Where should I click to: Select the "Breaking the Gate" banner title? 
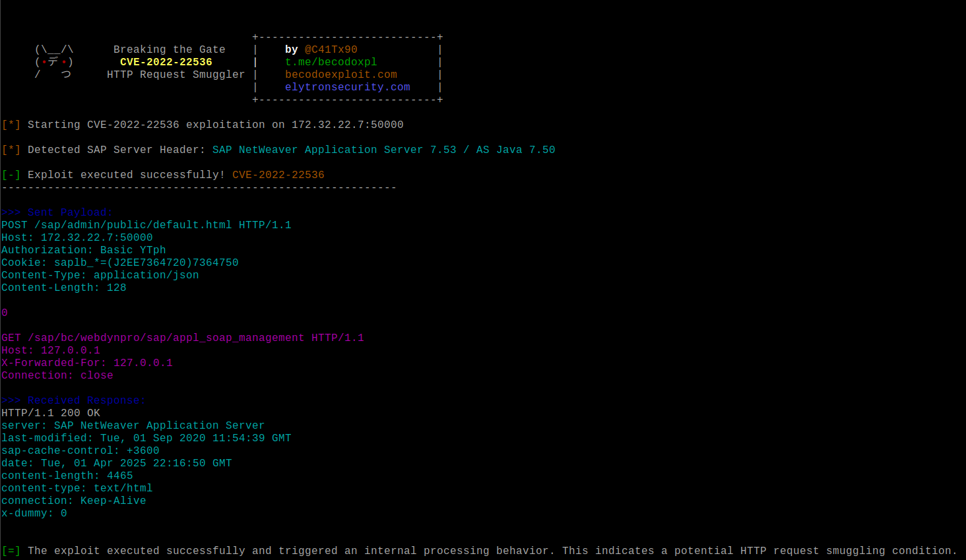tap(170, 49)
